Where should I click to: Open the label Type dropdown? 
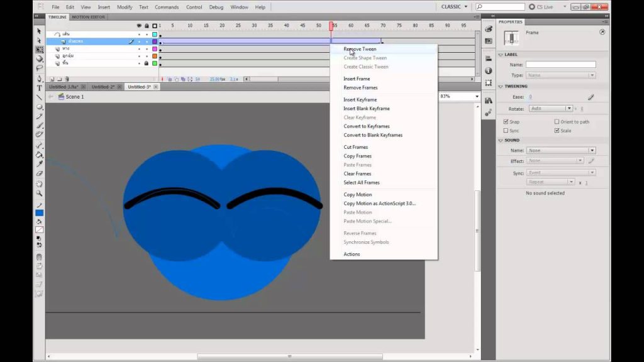click(560, 75)
